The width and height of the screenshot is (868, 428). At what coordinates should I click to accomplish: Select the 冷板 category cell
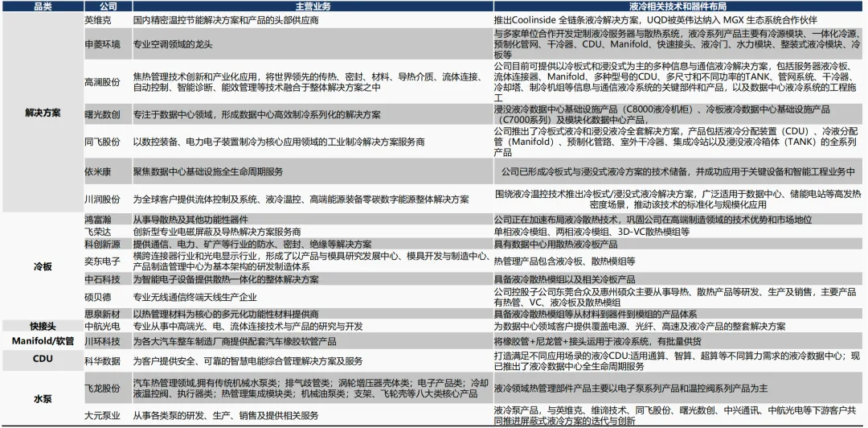[42, 266]
